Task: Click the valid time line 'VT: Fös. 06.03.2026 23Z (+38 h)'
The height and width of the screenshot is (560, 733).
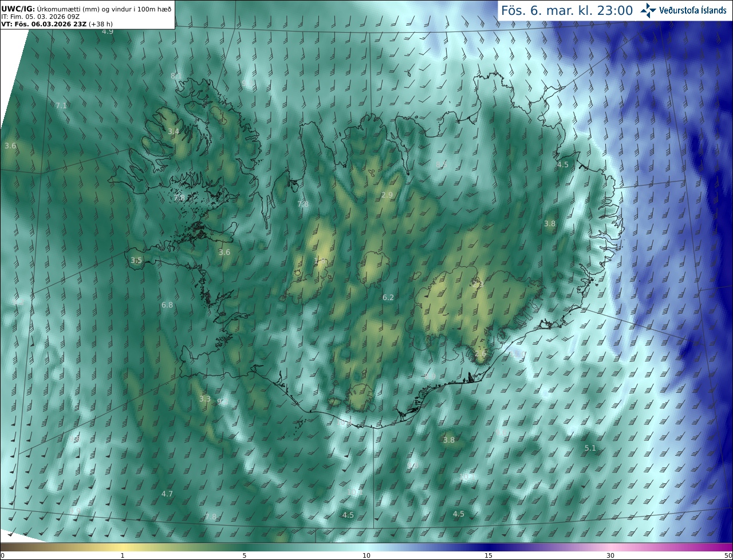Action: point(57,24)
